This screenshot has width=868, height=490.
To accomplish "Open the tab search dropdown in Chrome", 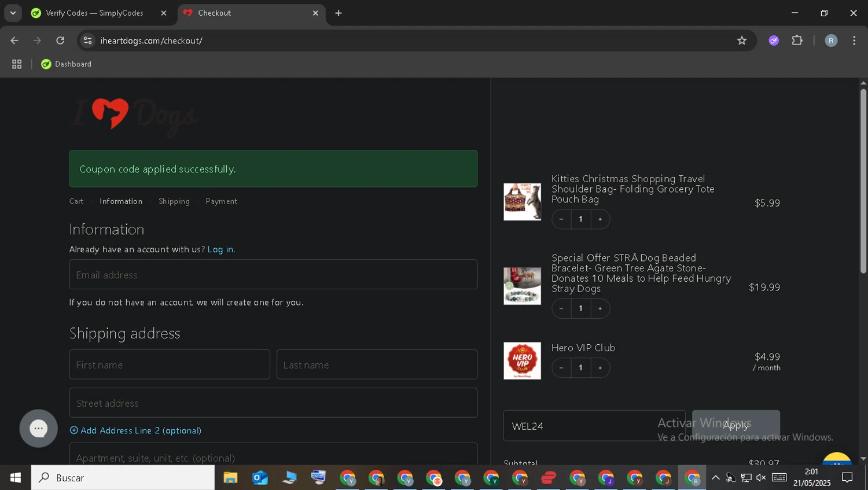I will pos(13,13).
